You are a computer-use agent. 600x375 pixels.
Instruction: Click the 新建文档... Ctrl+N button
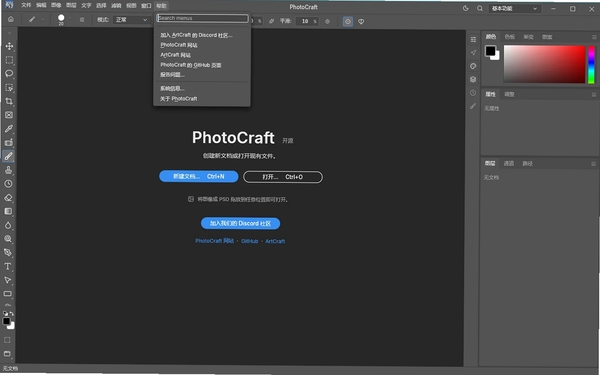[x=199, y=176]
